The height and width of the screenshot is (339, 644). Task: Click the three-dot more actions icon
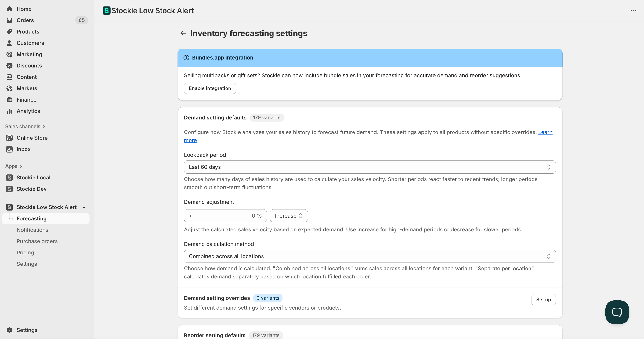[x=633, y=11]
